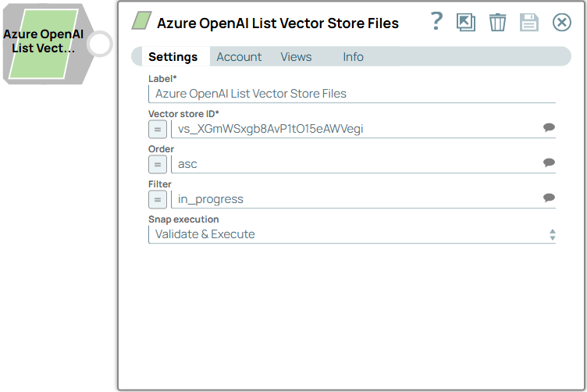Open the help question mark icon

pos(436,22)
